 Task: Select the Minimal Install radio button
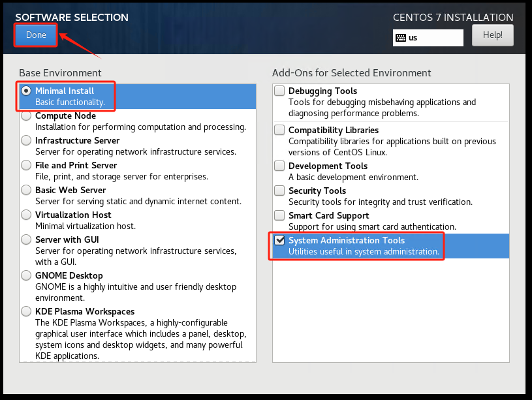point(26,91)
